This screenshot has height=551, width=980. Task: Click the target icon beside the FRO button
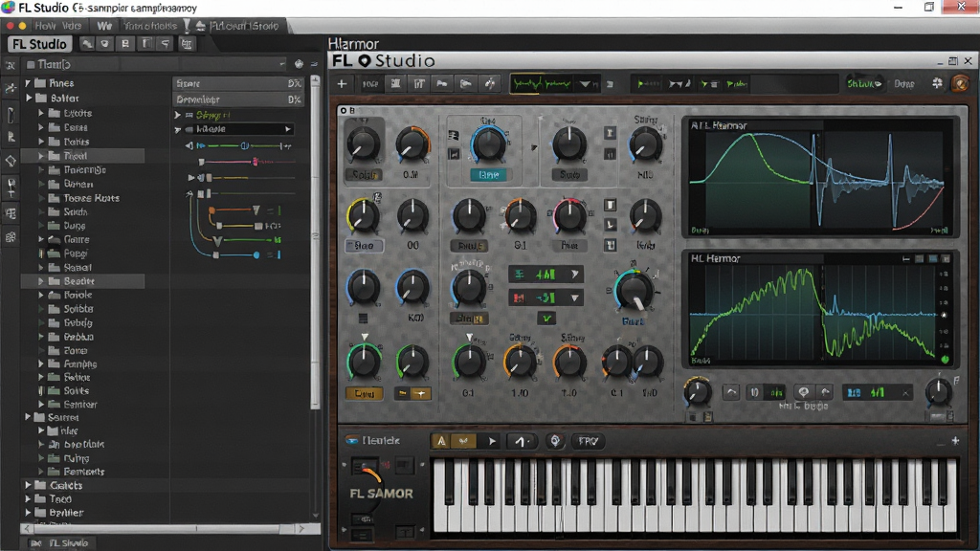(554, 441)
